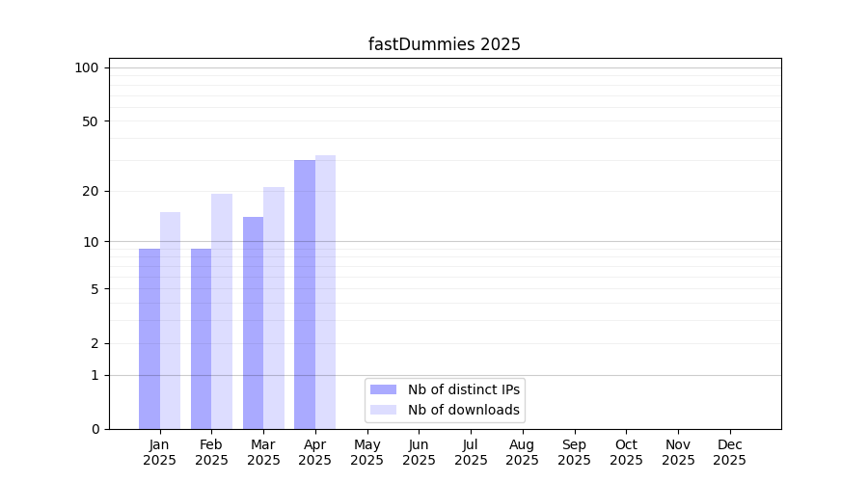868x482 pixels.
Task: Select the light lavender downloads legend swatch
Action: click(383, 410)
